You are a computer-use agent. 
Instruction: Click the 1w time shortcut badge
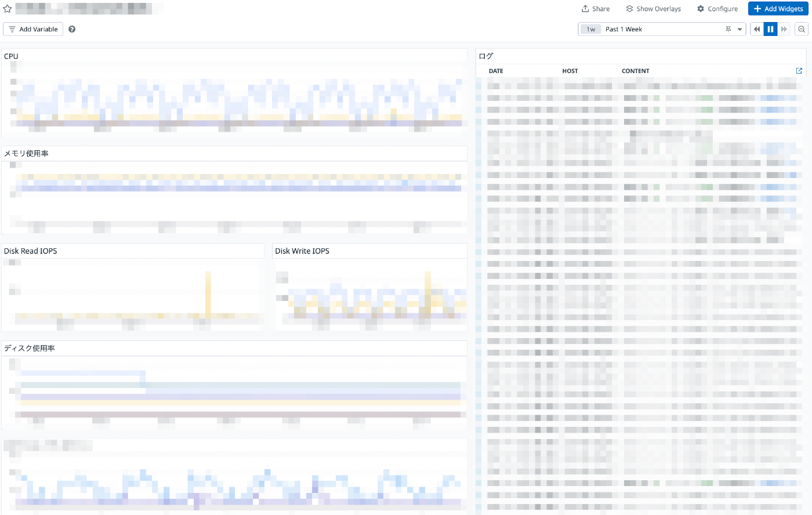591,29
